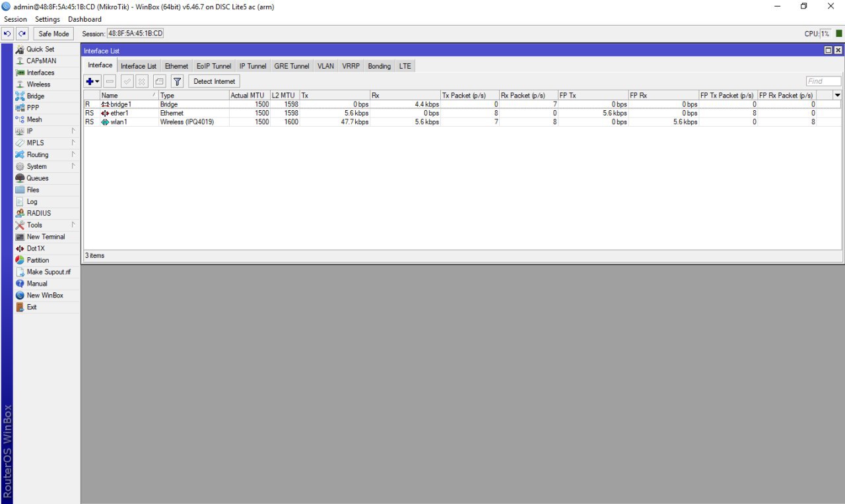Switch to the VRRP tab
The height and width of the screenshot is (504, 845).
tap(351, 66)
